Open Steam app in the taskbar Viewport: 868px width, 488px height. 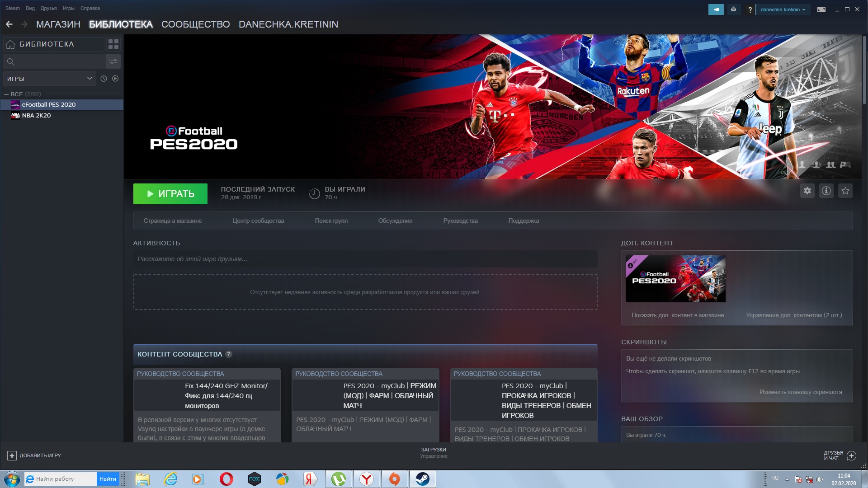[423, 479]
